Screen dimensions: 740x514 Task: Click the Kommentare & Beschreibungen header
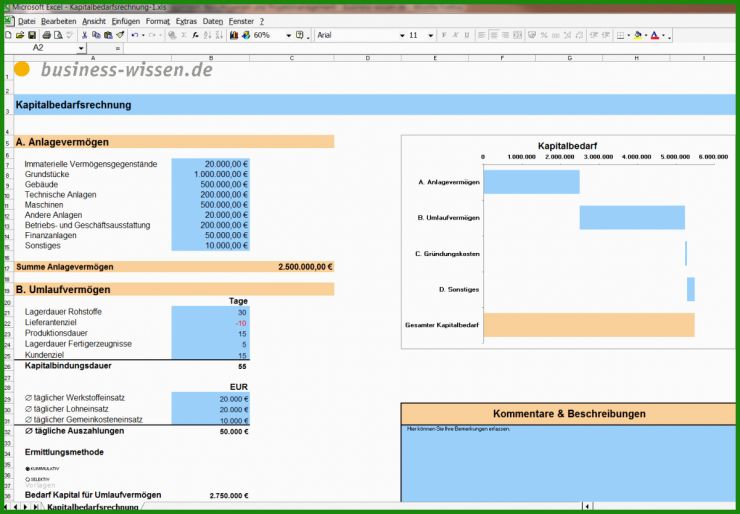click(569, 414)
